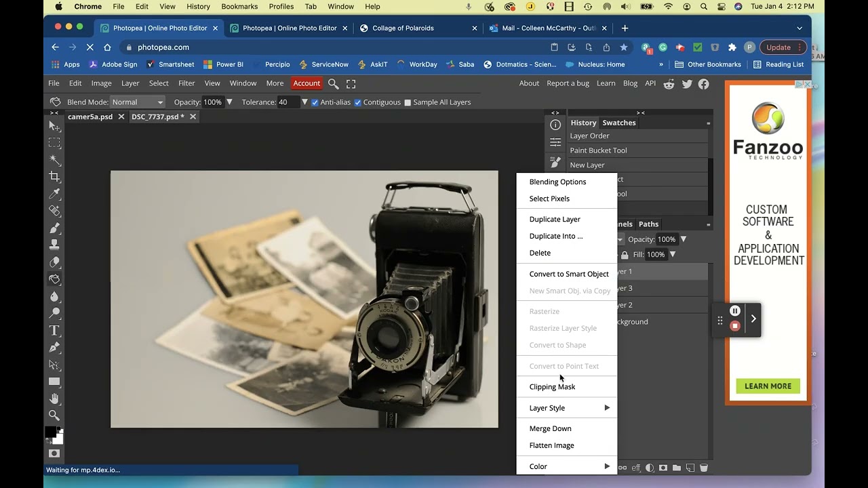Click Chrome's Update button

[x=782, y=47]
